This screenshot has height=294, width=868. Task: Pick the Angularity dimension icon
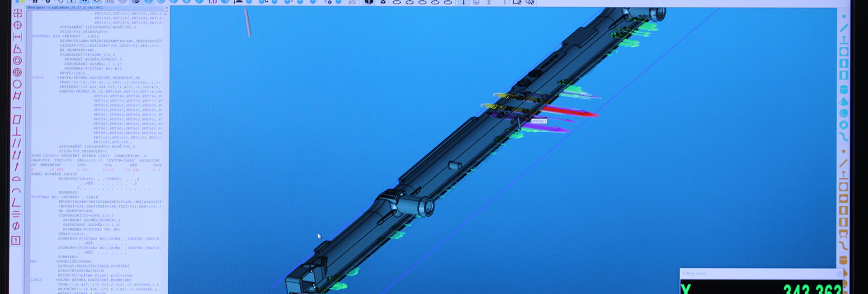16,202
